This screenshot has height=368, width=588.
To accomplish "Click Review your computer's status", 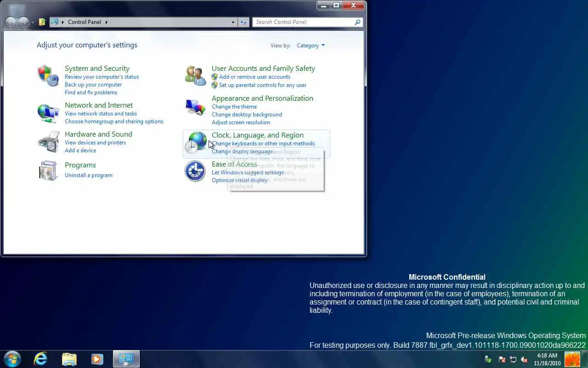I will (x=102, y=77).
